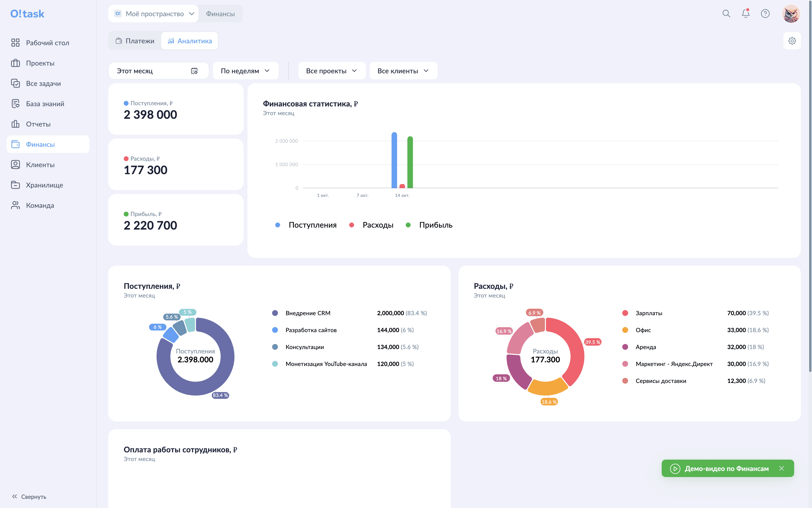812x508 pixels.
Task: Open the Отчеты section
Action: [x=48, y=124]
